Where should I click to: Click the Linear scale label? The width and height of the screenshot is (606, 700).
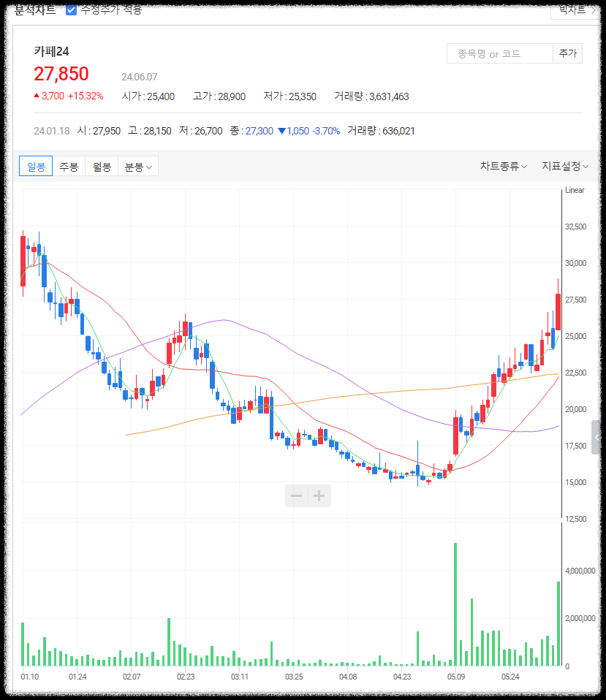[x=575, y=190]
